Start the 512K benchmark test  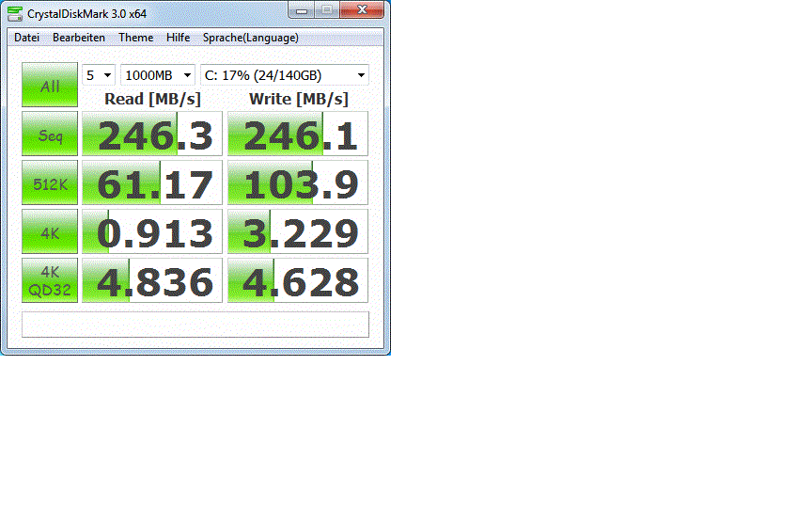pyautogui.click(x=50, y=183)
